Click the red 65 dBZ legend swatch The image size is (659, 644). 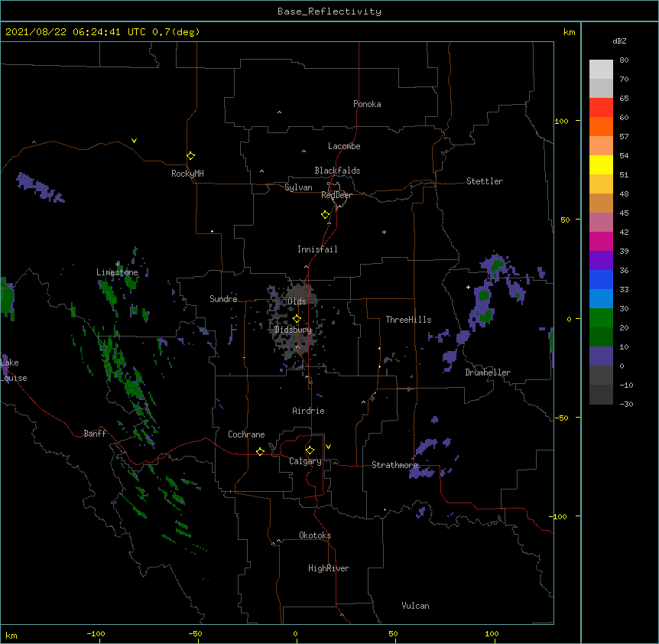click(601, 107)
